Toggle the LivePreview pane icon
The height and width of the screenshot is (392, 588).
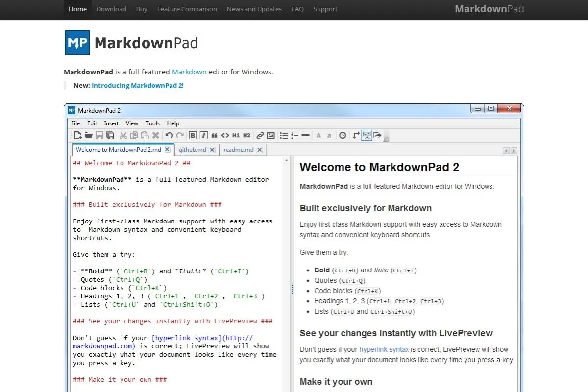click(x=367, y=135)
